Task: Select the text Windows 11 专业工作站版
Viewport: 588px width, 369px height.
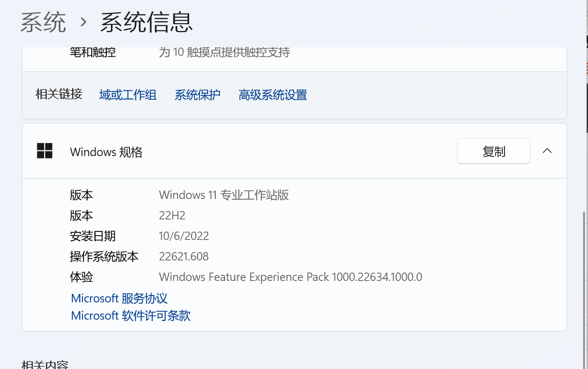Action: click(224, 195)
